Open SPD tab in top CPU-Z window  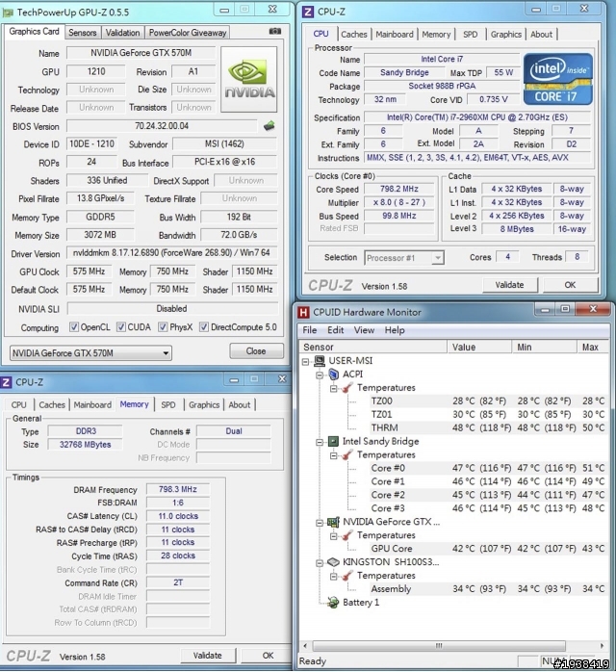471,35
